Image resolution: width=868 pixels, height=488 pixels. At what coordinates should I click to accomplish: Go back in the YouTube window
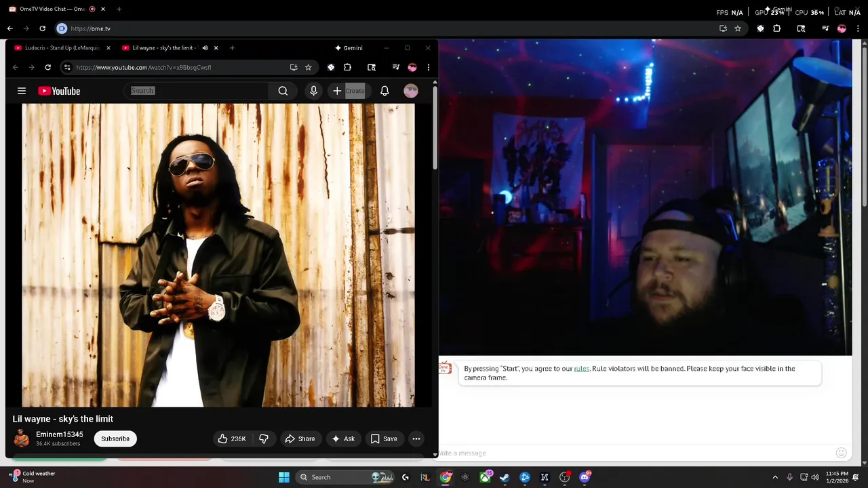tap(15, 67)
